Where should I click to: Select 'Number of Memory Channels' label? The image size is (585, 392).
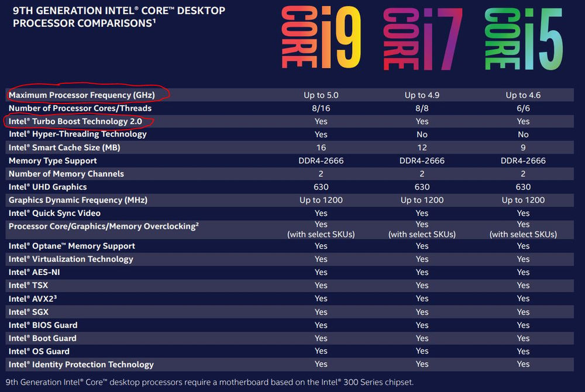click(x=67, y=174)
